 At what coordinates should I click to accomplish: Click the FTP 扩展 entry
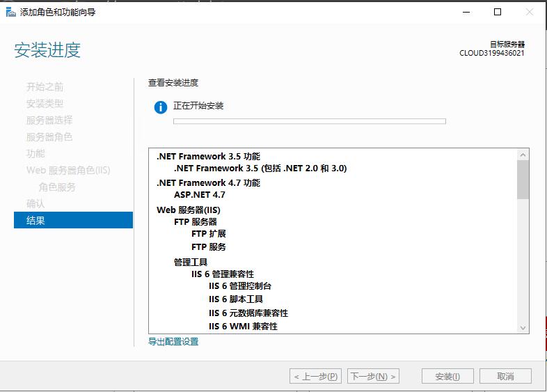pos(209,234)
